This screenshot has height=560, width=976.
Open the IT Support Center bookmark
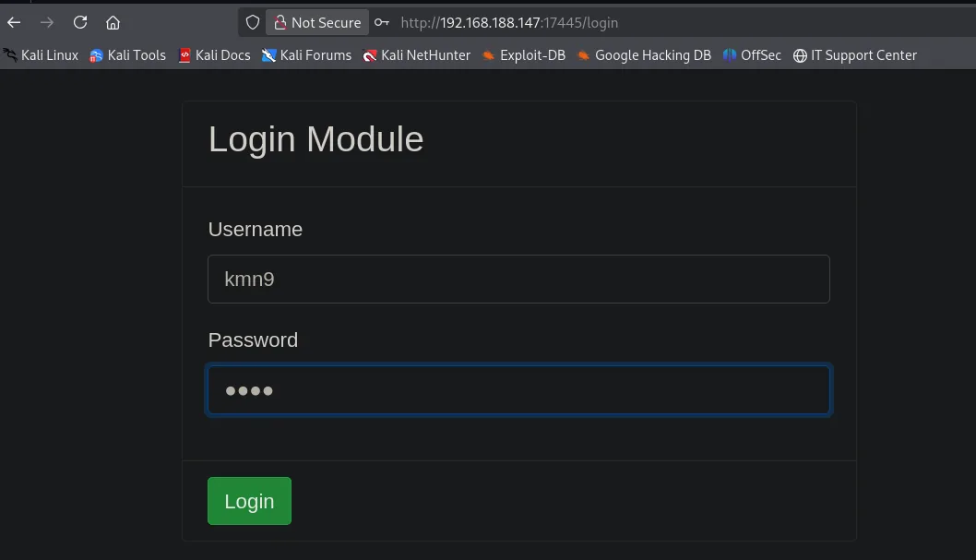pyautogui.click(x=855, y=55)
